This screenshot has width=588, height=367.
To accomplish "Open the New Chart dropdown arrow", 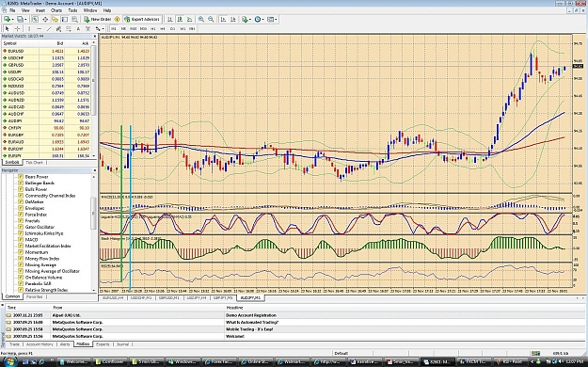I will click(12, 20).
